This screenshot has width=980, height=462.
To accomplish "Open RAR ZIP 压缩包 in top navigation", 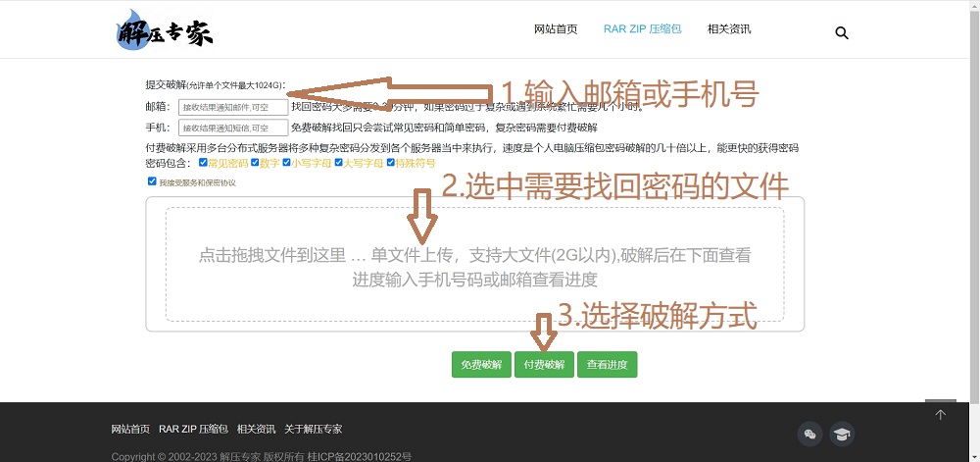I will 642,29.
